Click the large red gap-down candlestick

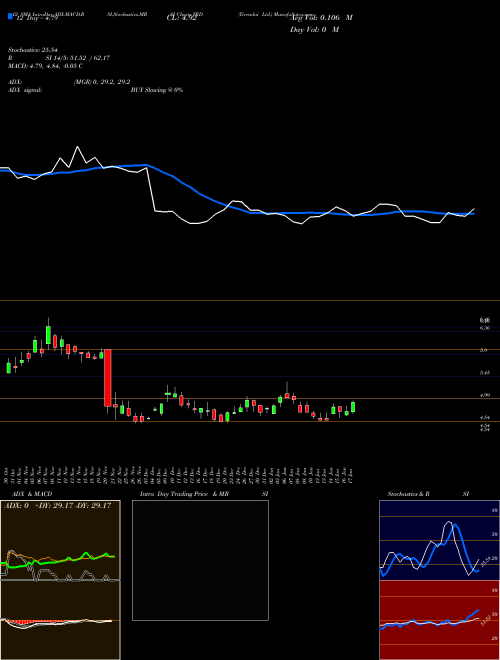click(108, 378)
